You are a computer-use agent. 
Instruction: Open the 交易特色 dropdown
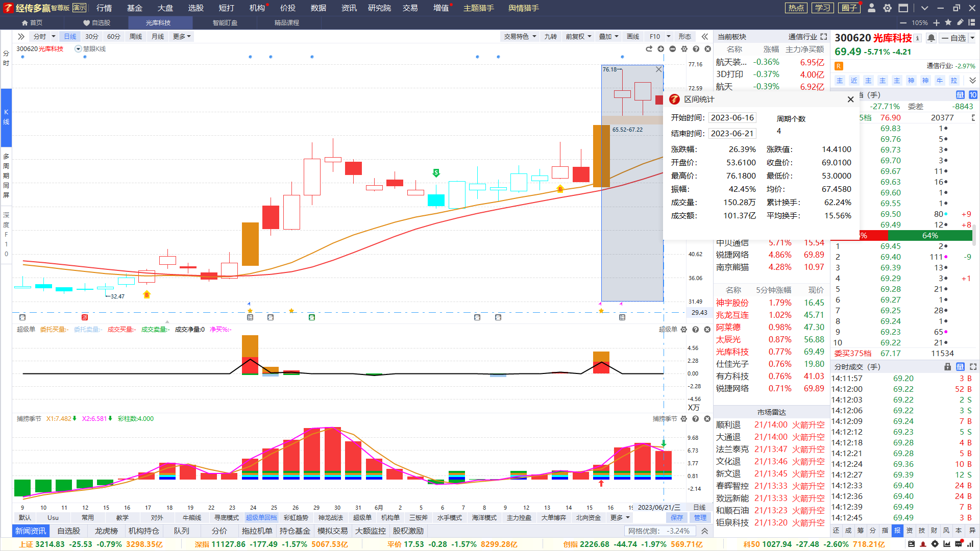520,37
